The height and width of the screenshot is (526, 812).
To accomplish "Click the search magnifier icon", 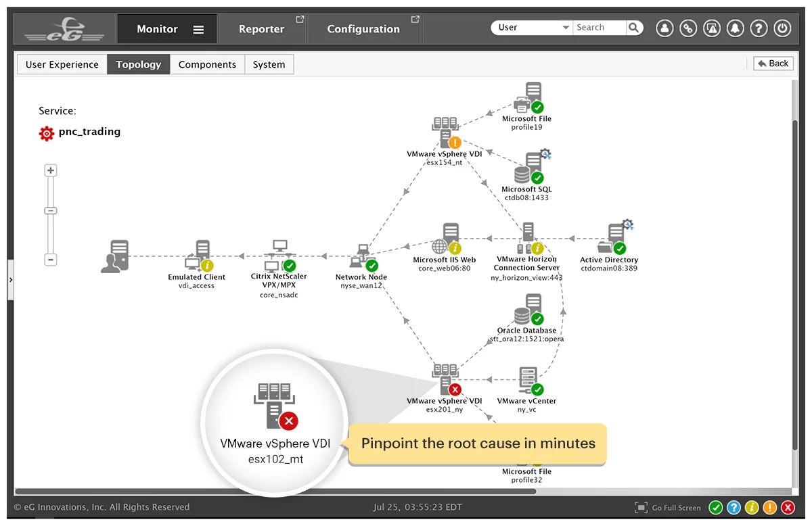I will (x=634, y=28).
